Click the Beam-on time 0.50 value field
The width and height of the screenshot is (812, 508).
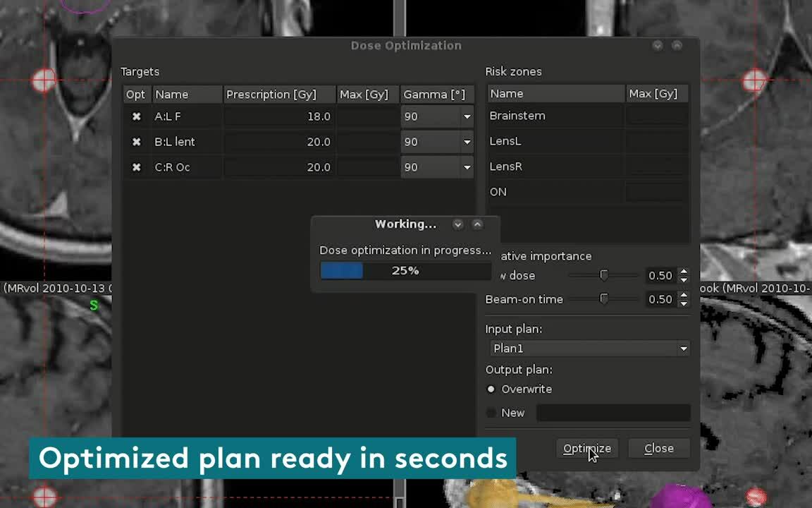click(660, 299)
